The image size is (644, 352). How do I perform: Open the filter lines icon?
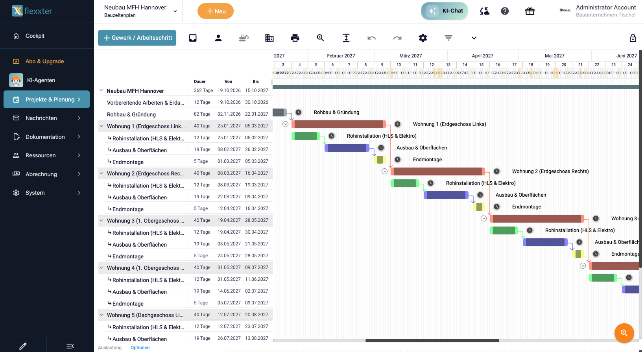point(448,38)
